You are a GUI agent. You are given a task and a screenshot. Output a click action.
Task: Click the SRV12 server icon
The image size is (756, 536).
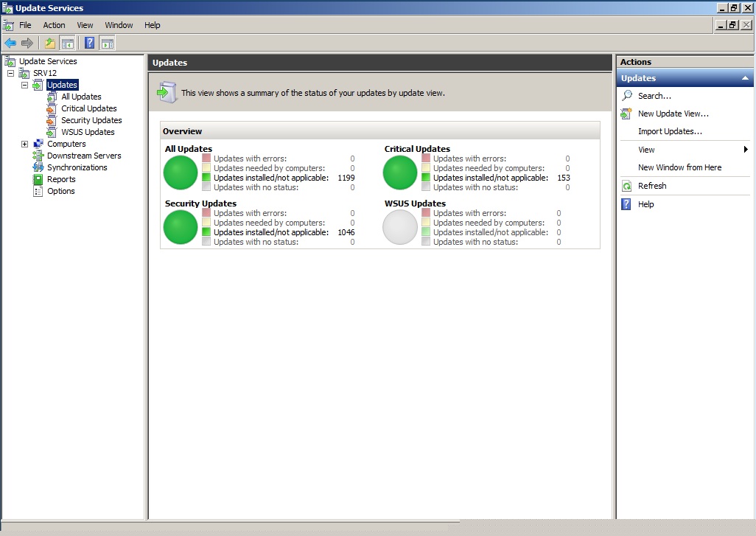coord(24,73)
